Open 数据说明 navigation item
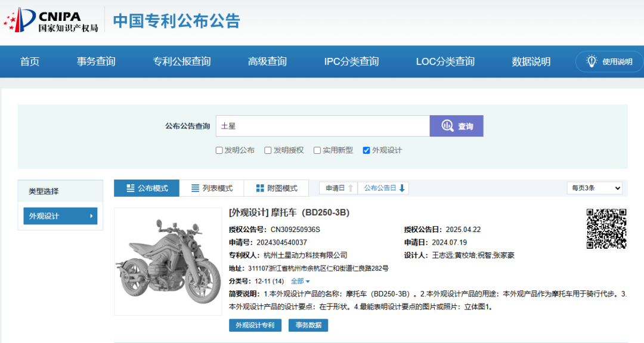644x343 pixels. point(531,61)
